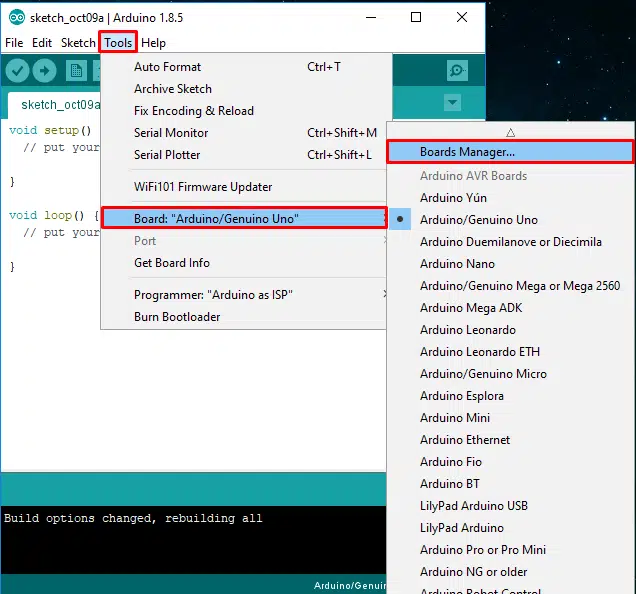Choose Auto Format

click(x=244, y=67)
